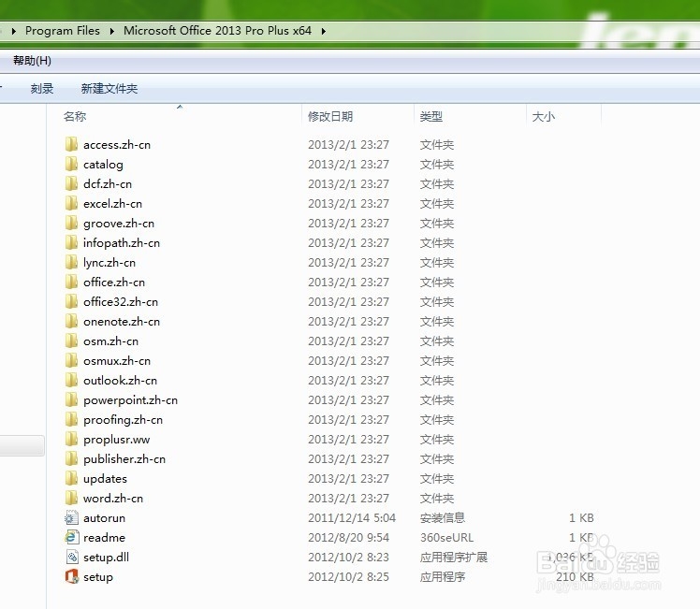Select the proofing.zh-cn folder icon

71,419
